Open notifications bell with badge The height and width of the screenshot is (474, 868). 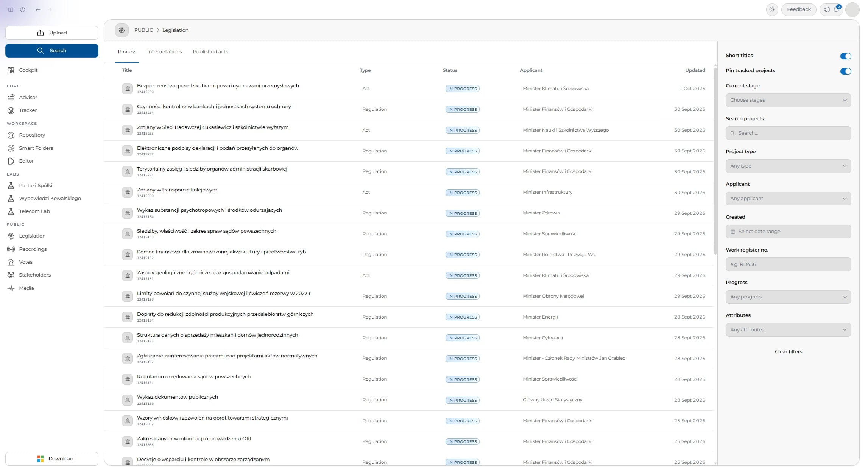[x=837, y=9]
